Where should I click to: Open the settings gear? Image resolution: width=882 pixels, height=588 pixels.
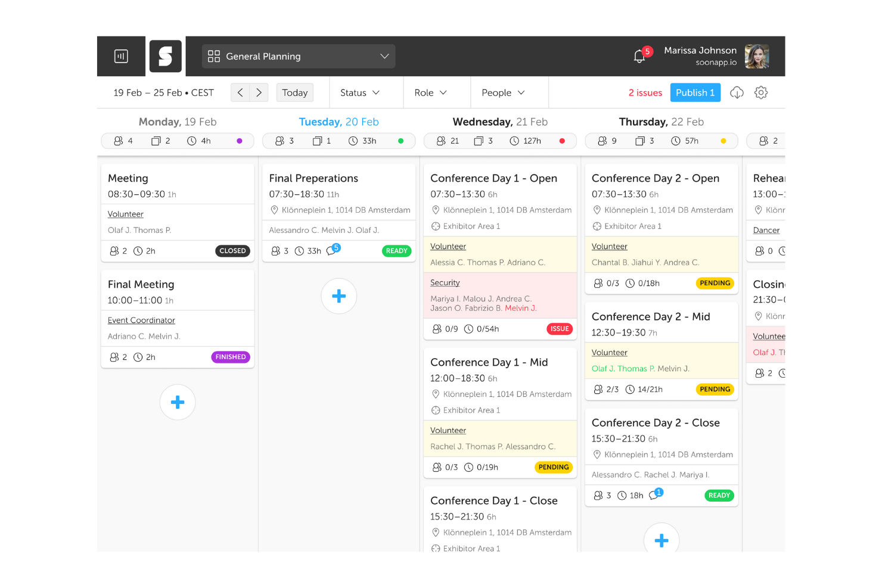pyautogui.click(x=761, y=92)
